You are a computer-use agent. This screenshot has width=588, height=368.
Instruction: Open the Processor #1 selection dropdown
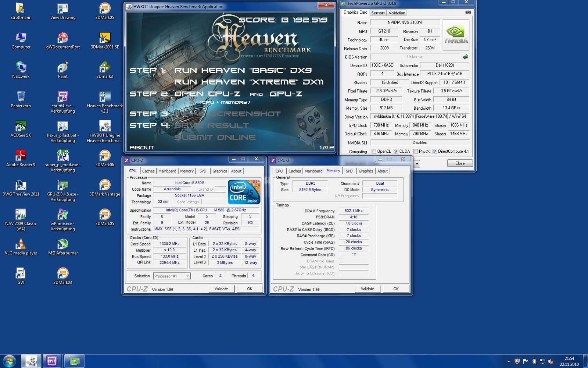tap(172, 276)
